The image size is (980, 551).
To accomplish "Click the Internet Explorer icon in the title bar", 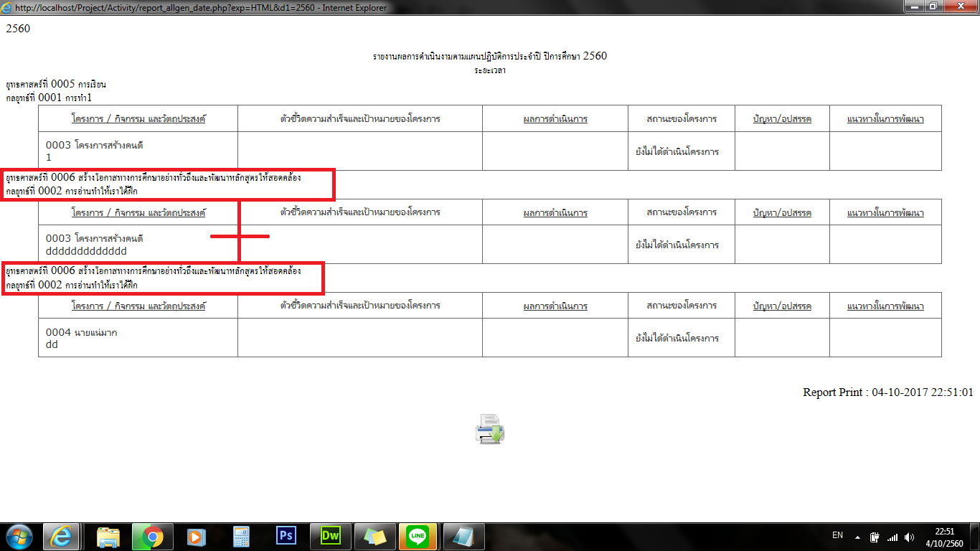I will point(6,7).
